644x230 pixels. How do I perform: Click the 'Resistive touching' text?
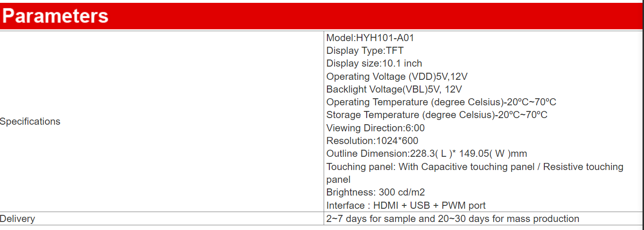tap(583, 167)
